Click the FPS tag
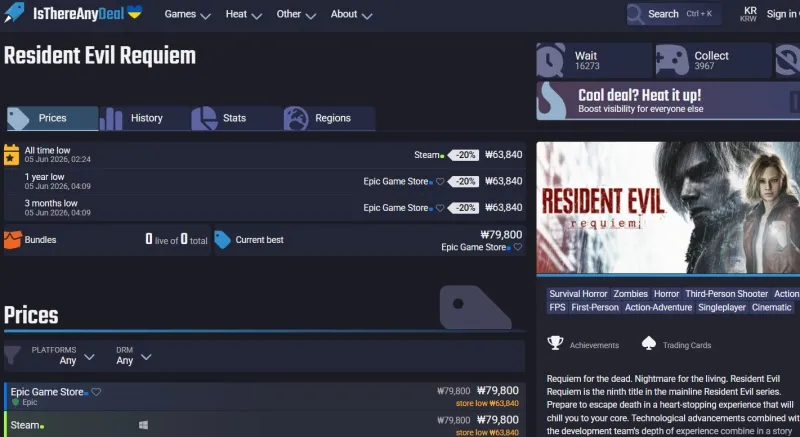 (x=557, y=307)
